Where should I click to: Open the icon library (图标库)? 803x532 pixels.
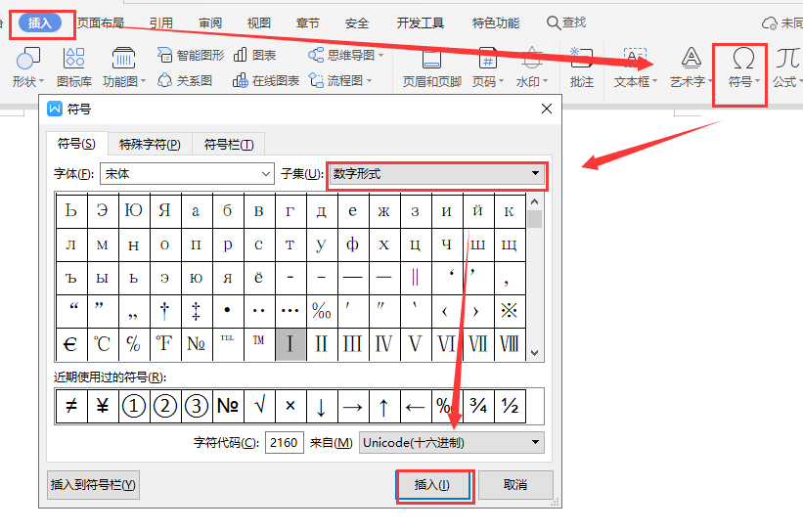pos(74,67)
